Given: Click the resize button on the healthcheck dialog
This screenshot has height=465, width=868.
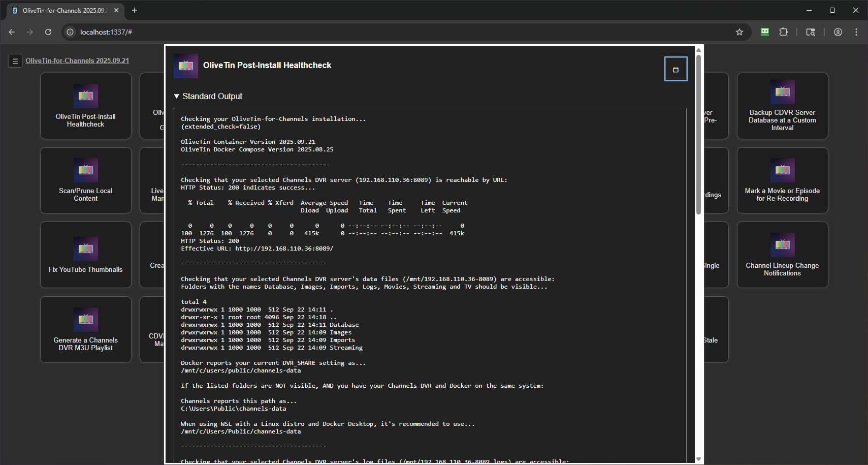Looking at the screenshot, I should click(x=676, y=69).
